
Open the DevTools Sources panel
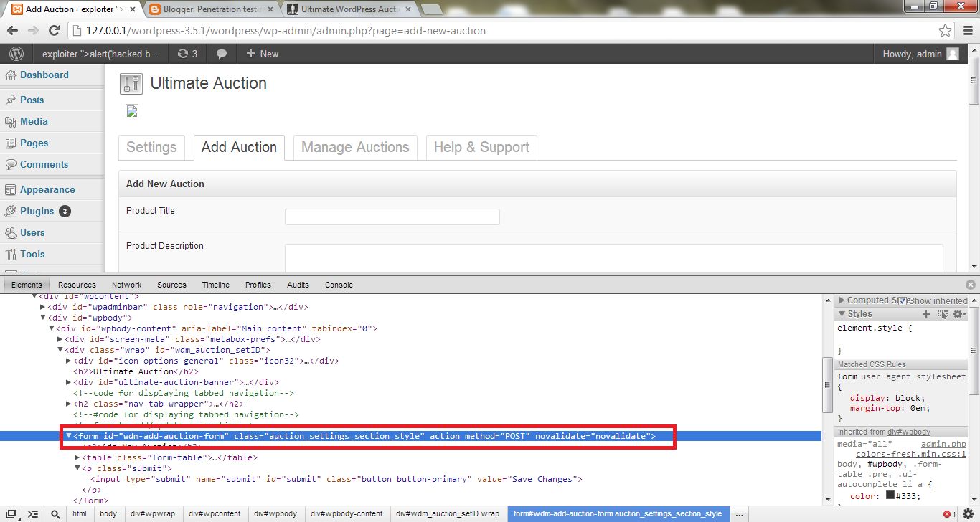[x=171, y=285]
